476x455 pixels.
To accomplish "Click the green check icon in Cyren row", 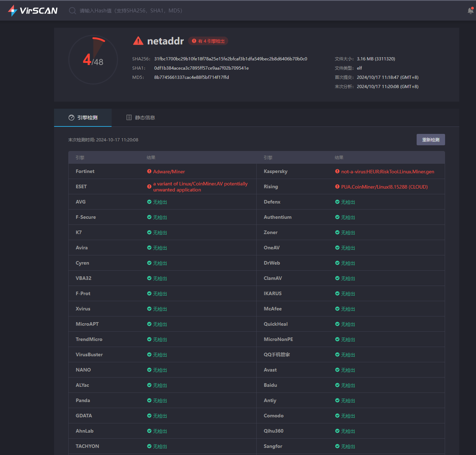I will (149, 263).
